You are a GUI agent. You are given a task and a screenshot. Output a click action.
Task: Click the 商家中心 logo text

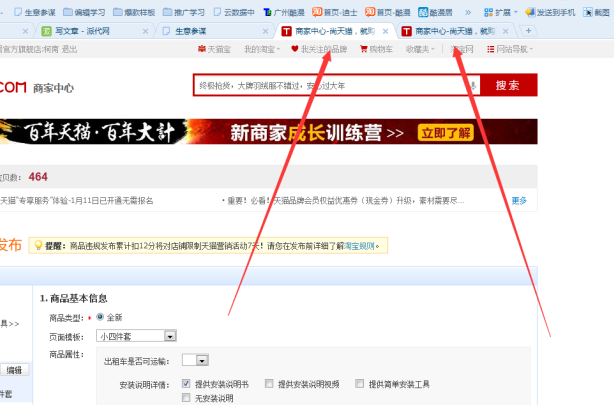pos(53,88)
